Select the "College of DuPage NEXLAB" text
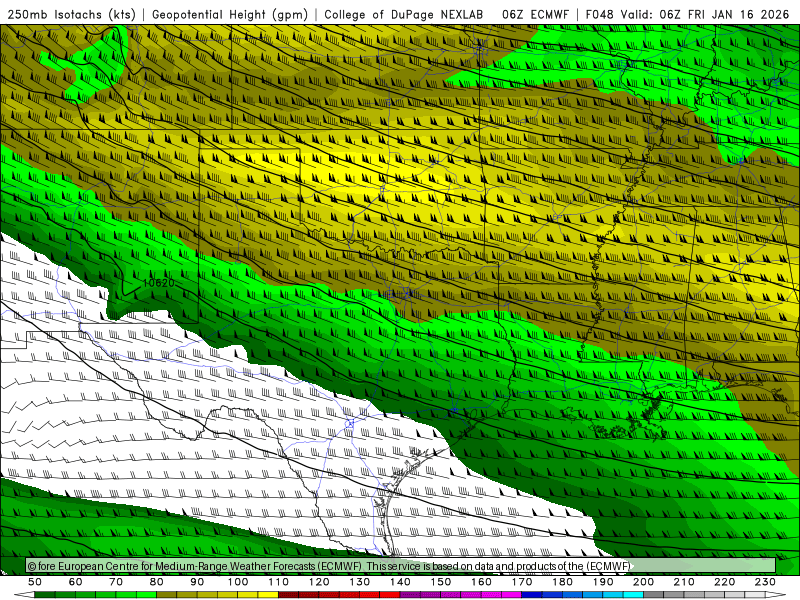Image resolution: width=800 pixels, height=600 pixels. click(404, 14)
